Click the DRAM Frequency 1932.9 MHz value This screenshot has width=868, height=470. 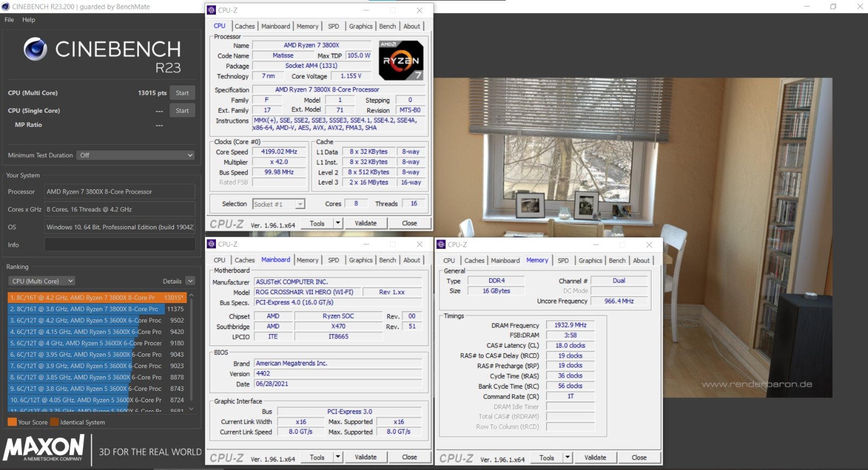coord(570,325)
